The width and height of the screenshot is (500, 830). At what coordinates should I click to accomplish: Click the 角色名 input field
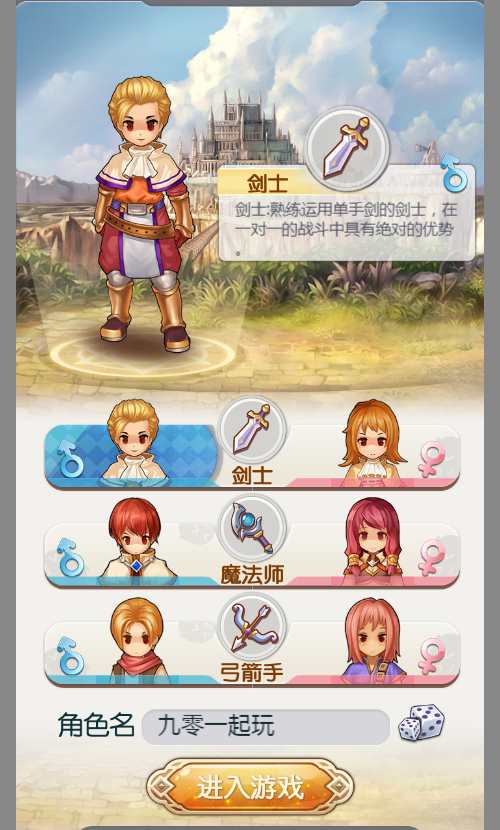(x=266, y=726)
